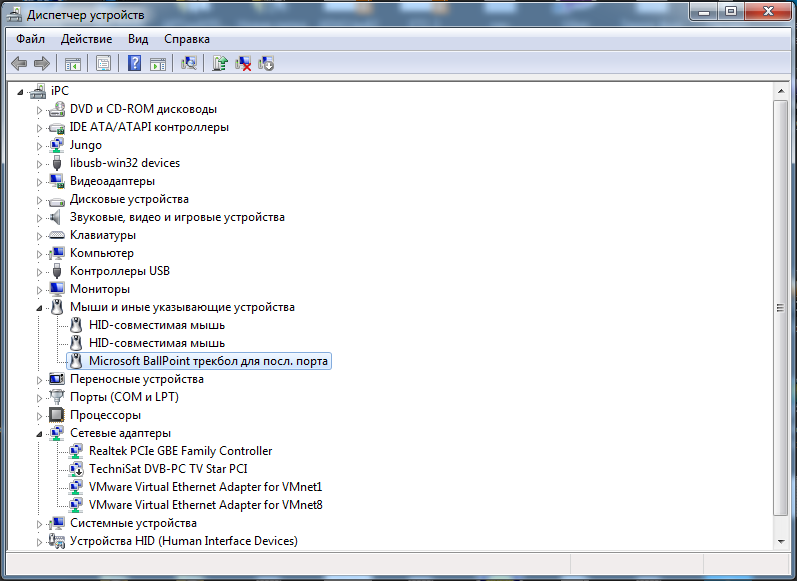Open the Файл menu
797x581 pixels.
(x=30, y=39)
